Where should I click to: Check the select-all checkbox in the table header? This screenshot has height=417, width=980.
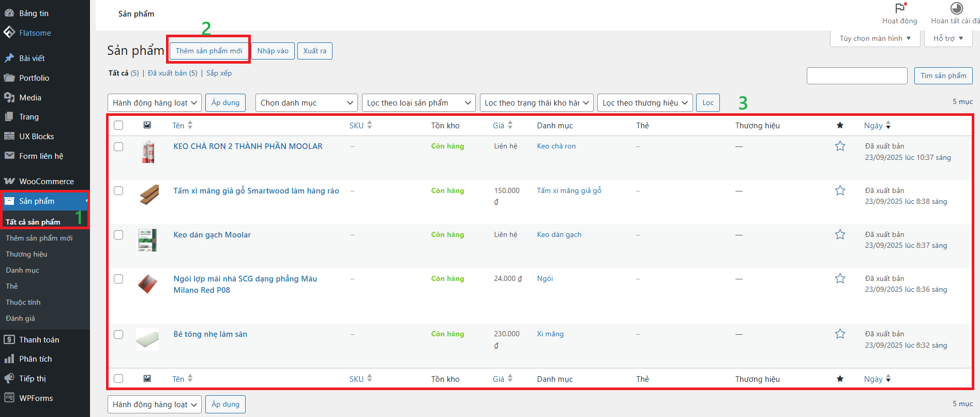118,125
